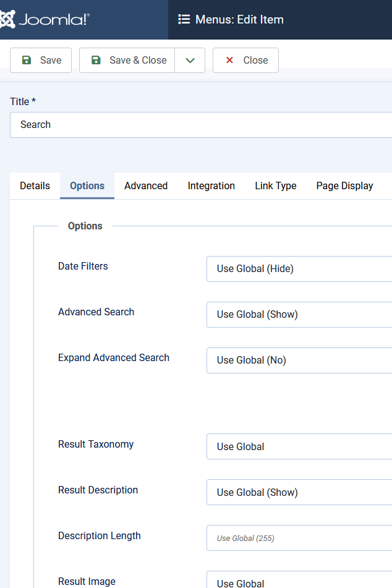
Task: Expand the Expand Advanced Search dropdown
Action: pyautogui.click(x=299, y=360)
